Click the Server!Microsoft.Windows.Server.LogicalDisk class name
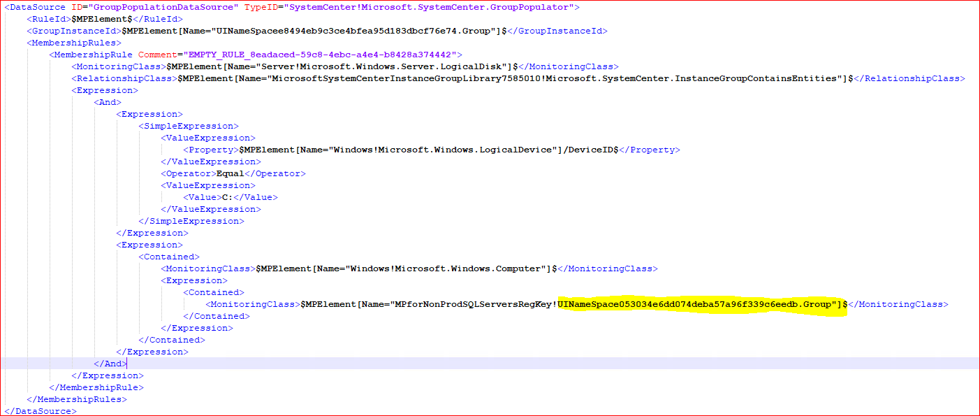The height and width of the screenshot is (416, 980). point(383,66)
